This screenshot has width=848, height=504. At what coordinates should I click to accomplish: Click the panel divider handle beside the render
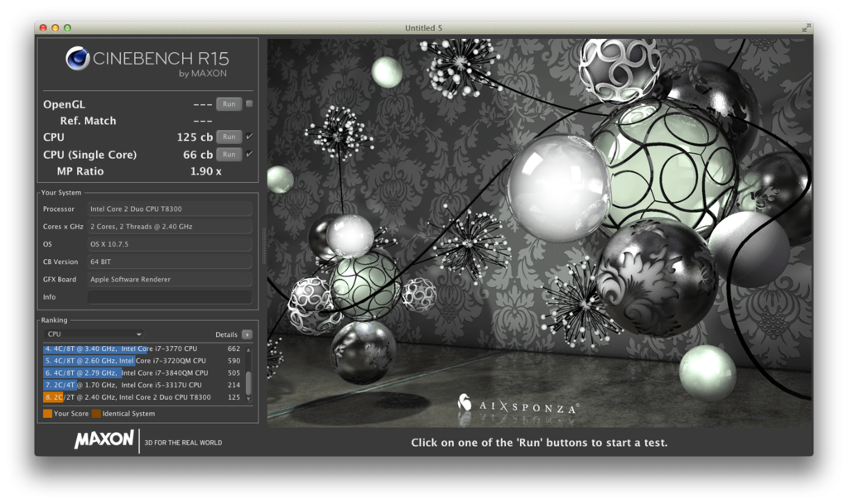264,246
